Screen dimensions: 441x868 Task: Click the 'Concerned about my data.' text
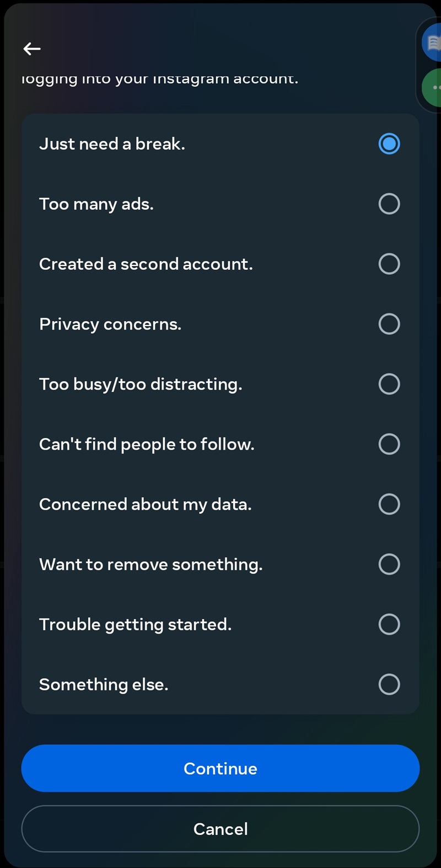(145, 504)
